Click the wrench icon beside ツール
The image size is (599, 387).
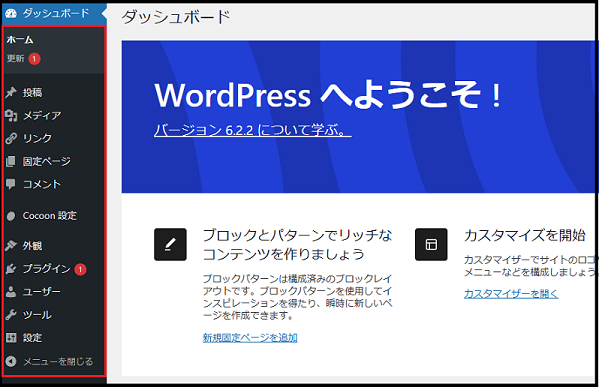pos(11,315)
